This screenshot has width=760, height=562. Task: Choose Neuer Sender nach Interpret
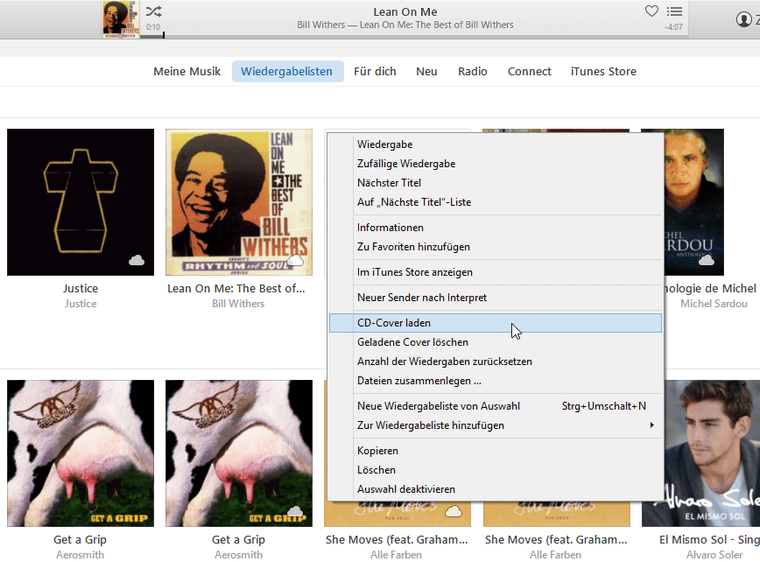[495, 298]
